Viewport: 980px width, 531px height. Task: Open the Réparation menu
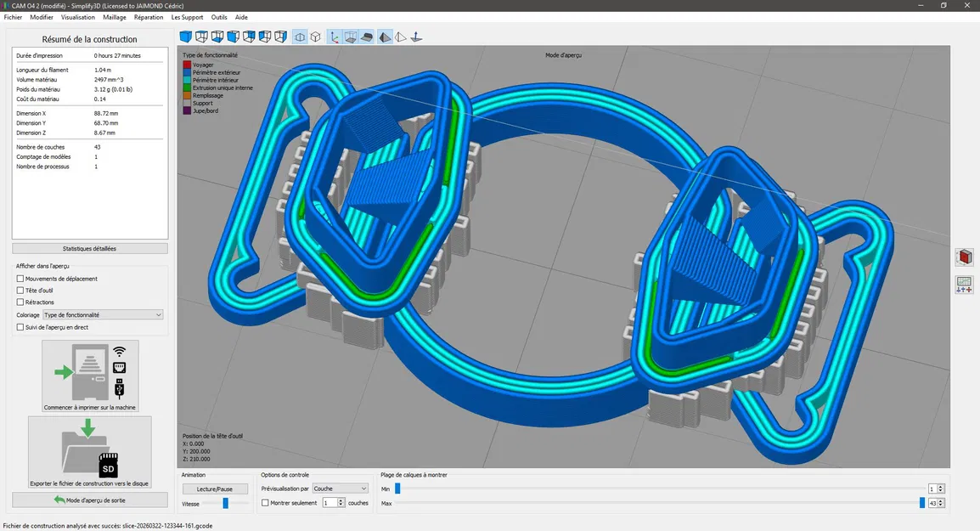point(149,17)
